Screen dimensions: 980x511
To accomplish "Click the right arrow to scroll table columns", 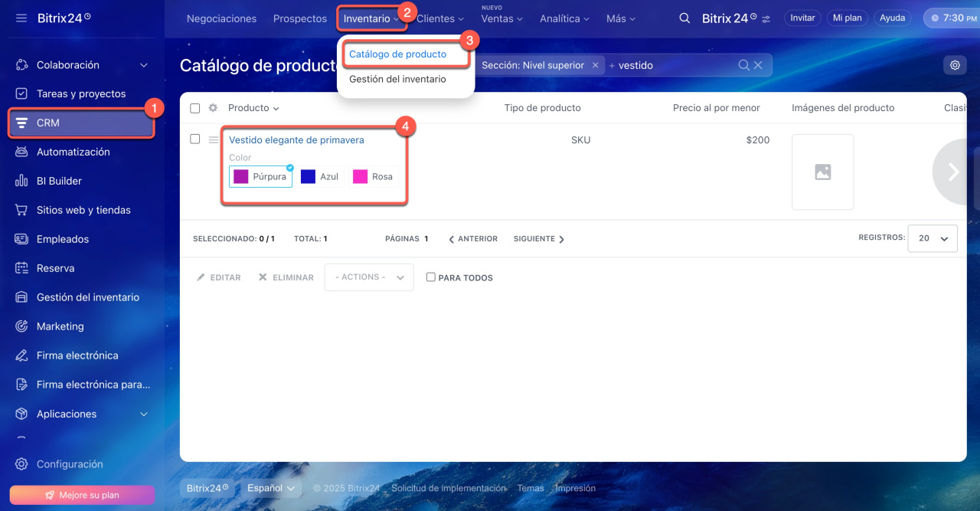I will click(x=953, y=172).
